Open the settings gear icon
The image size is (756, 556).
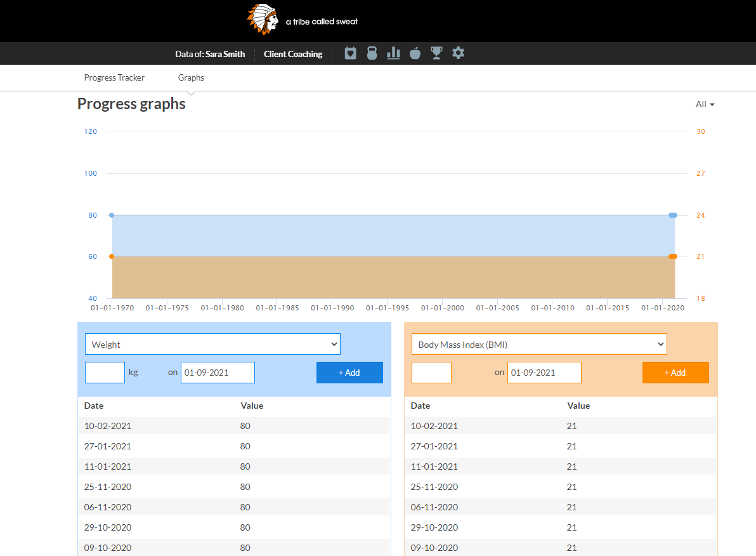(458, 53)
